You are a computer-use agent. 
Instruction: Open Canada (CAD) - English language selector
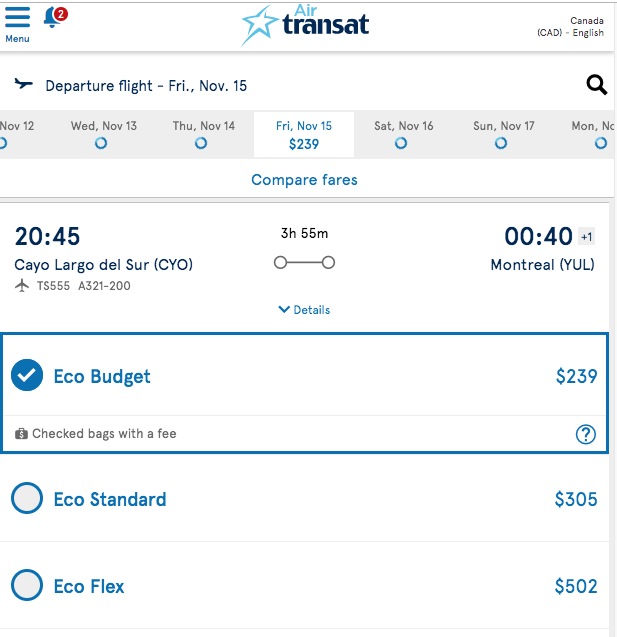pos(570,26)
